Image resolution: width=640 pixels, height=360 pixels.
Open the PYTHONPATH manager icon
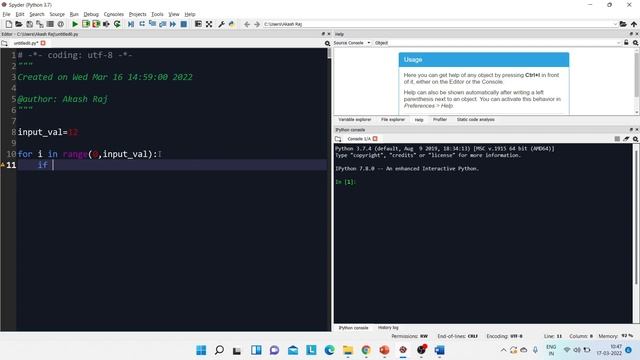(x=232, y=24)
